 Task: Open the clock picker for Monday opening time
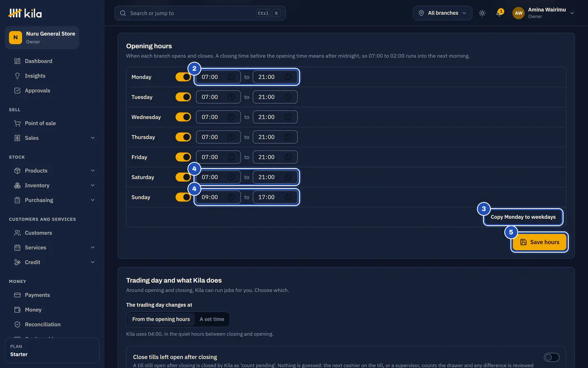coord(231,77)
